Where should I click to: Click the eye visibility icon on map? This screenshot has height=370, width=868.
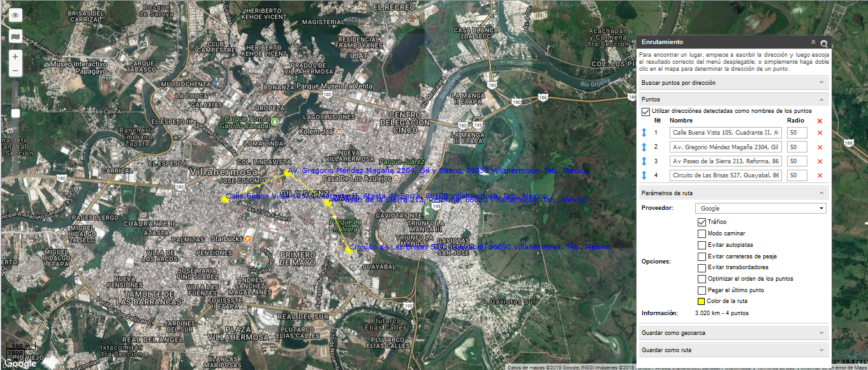[15, 15]
